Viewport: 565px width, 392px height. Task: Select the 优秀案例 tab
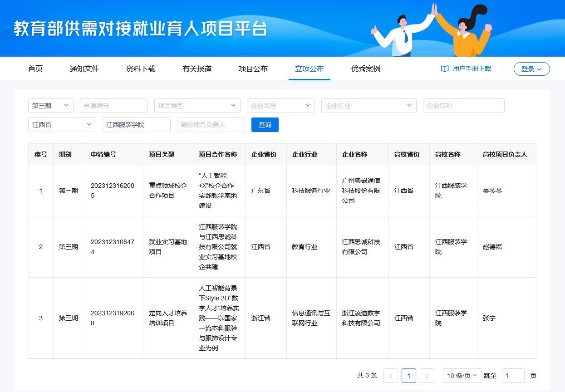pyautogui.click(x=366, y=69)
